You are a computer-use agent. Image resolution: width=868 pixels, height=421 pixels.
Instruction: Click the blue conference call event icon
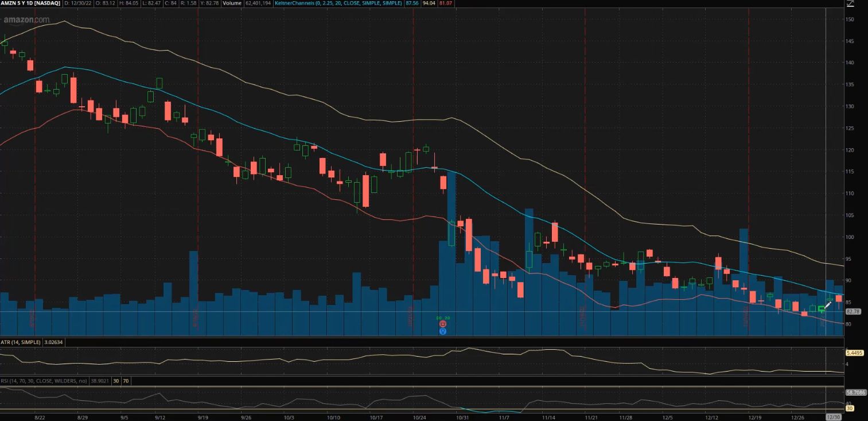(442, 331)
